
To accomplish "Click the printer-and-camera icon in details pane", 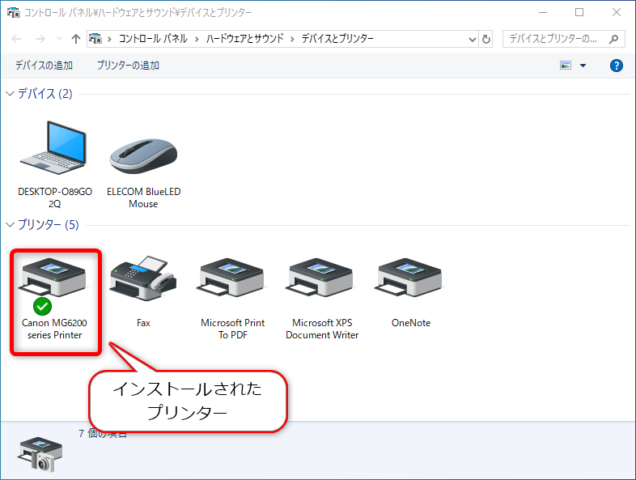I will pyautogui.click(x=40, y=454).
